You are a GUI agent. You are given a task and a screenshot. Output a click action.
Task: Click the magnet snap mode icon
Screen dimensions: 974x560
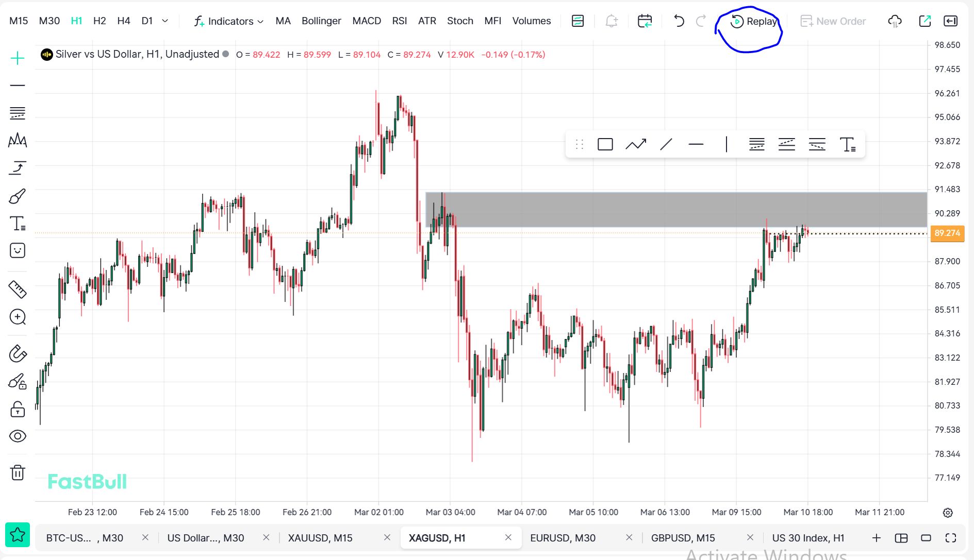point(18,353)
